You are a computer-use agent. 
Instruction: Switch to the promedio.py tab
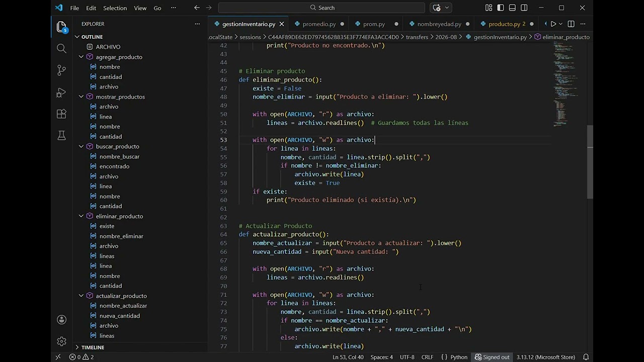tap(319, 24)
